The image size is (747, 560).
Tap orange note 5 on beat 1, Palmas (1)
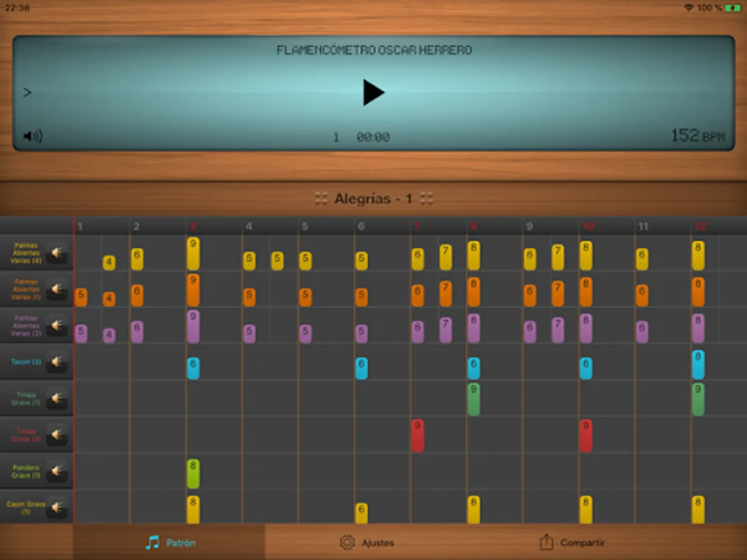point(81,297)
